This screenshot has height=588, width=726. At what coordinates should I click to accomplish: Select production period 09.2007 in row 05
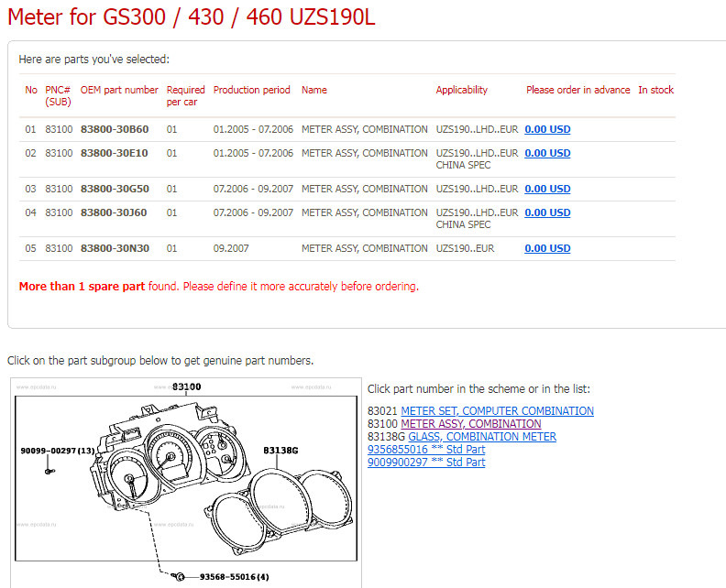pyautogui.click(x=231, y=248)
